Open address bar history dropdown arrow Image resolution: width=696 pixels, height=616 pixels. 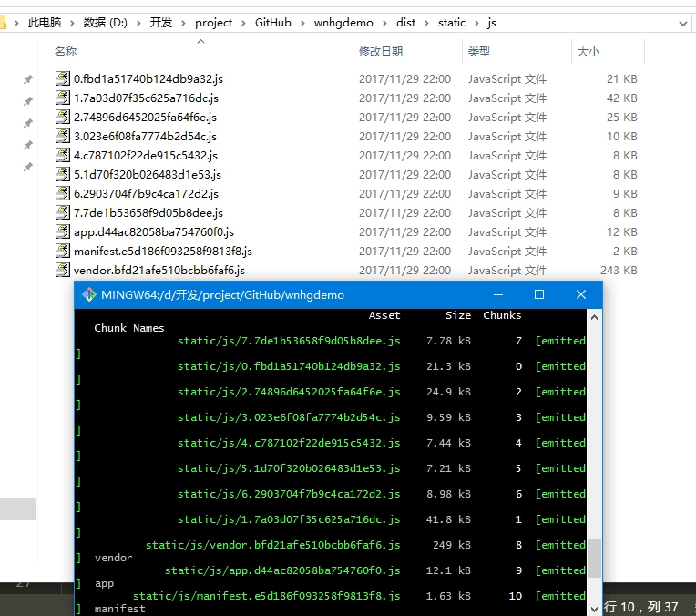coord(683,23)
